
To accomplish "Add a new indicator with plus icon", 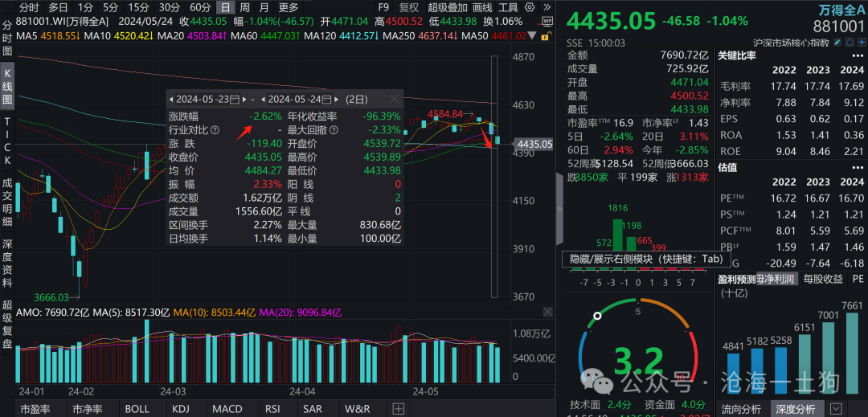I will [x=398, y=409].
